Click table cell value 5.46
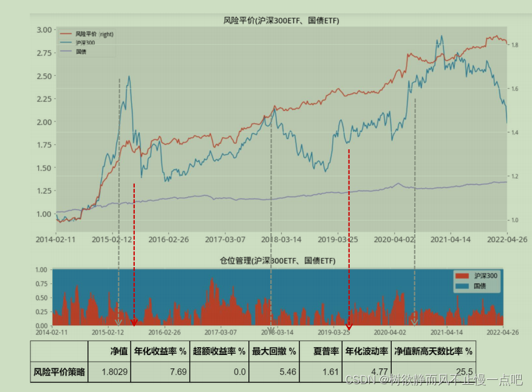 coord(288,372)
